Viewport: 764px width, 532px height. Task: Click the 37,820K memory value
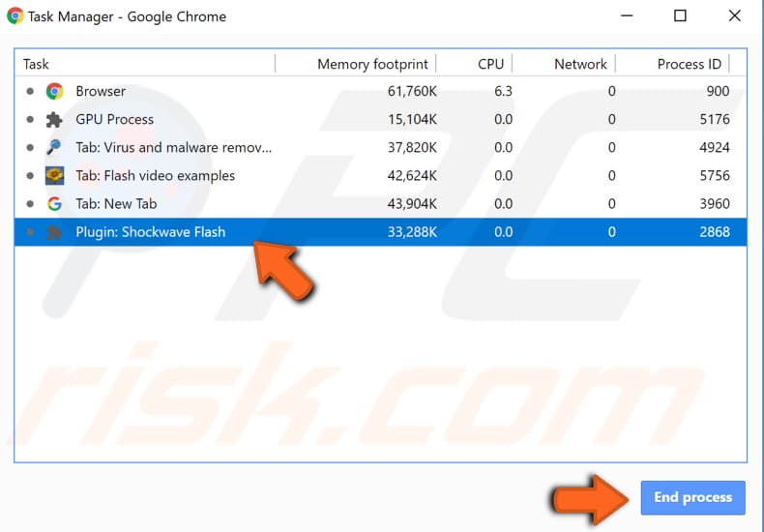[x=412, y=147]
